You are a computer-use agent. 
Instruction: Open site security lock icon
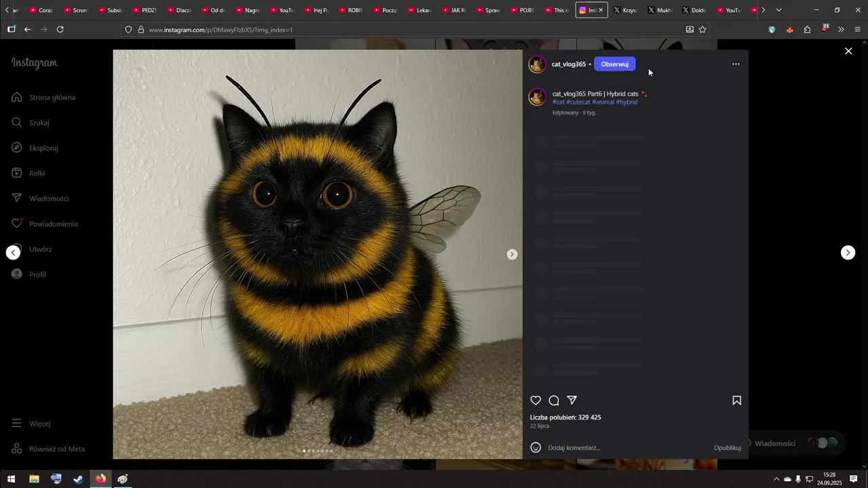tap(141, 30)
